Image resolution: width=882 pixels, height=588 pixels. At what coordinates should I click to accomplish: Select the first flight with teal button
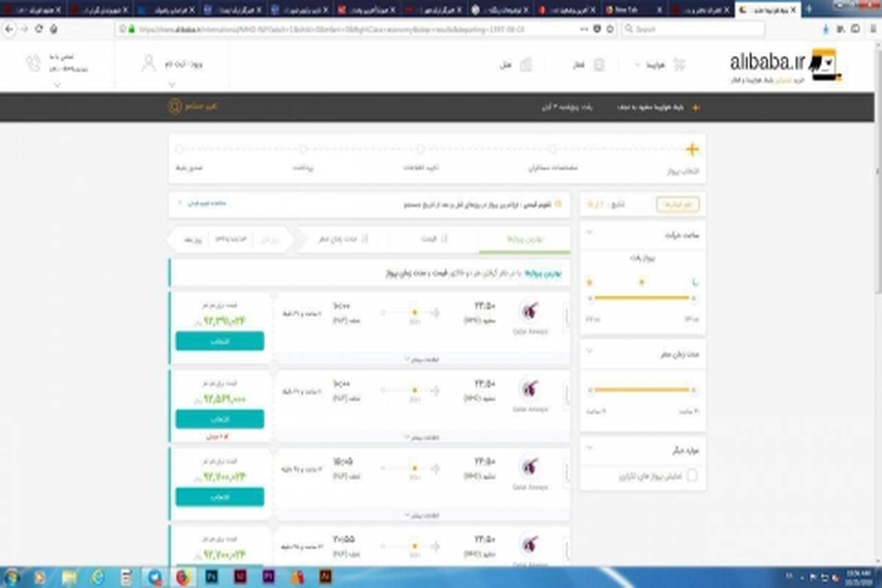pyautogui.click(x=219, y=341)
